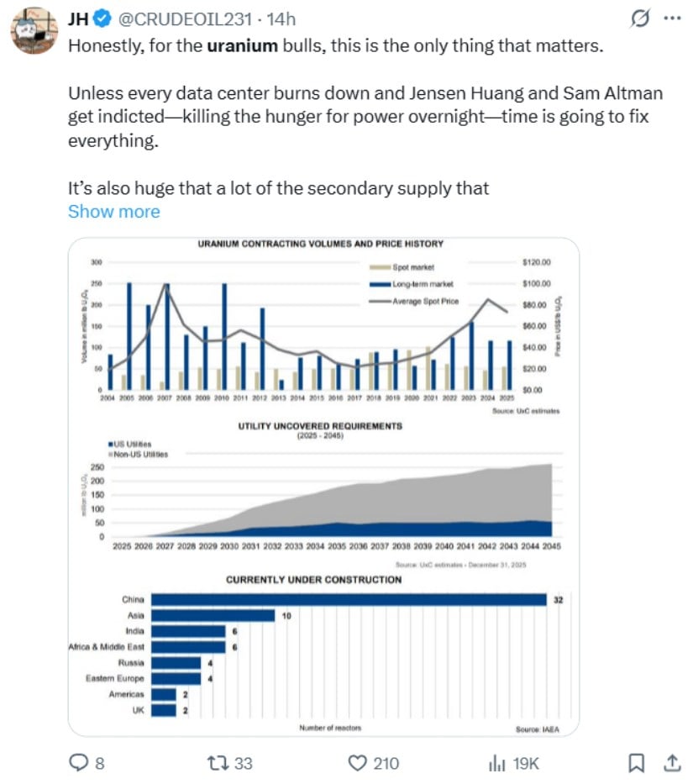Like the tweet with heart icon
Image resolution: width=693 pixels, height=784 pixels.
click(359, 763)
